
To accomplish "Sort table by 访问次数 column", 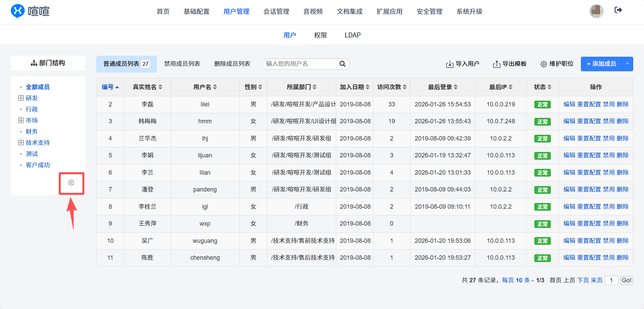I will click(392, 87).
